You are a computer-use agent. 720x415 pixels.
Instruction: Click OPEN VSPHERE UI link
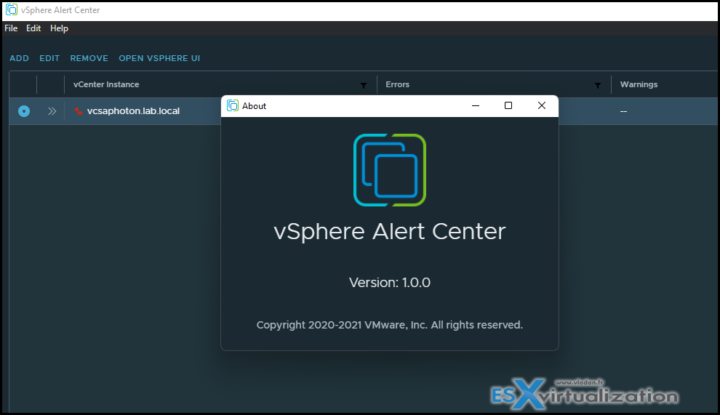pyautogui.click(x=160, y=58)
